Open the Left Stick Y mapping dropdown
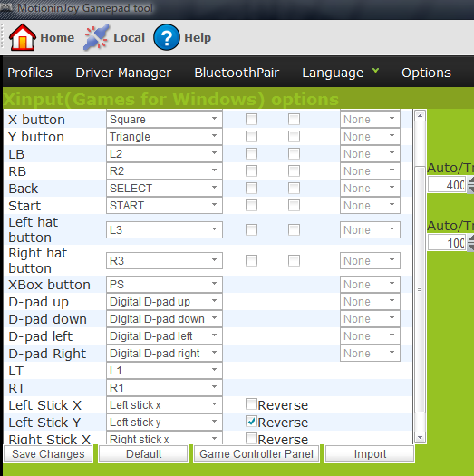Screen dimensions: 474x476 [x=164, y=422]
